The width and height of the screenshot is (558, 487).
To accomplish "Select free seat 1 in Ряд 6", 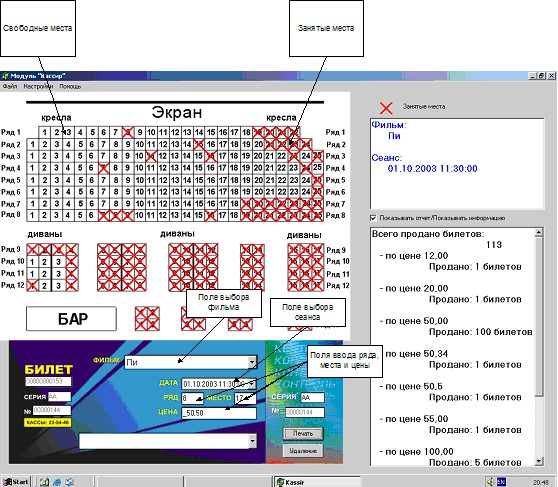I will [x=33, y=192].
